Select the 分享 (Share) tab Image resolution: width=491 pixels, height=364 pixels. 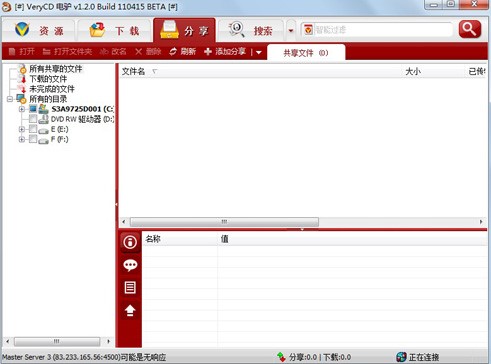[184, 30]
